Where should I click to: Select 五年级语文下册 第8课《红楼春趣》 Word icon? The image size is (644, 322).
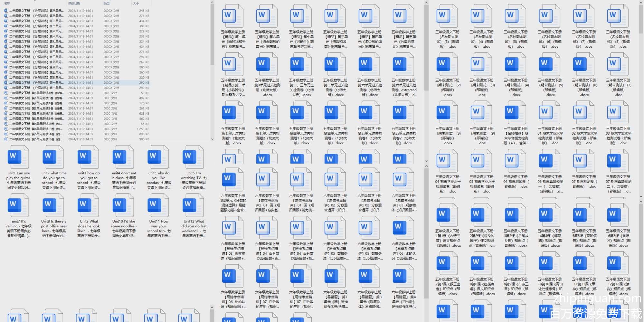point(482,263)
